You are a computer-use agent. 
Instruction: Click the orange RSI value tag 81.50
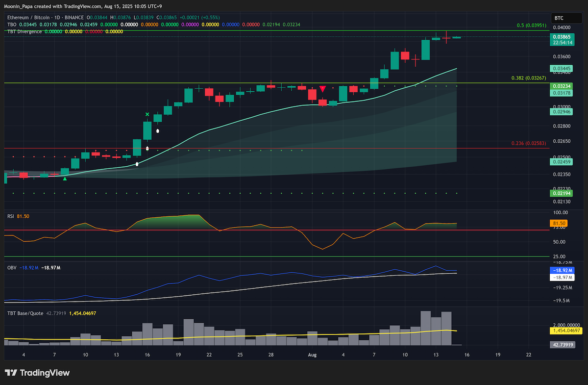coord(560,223)
